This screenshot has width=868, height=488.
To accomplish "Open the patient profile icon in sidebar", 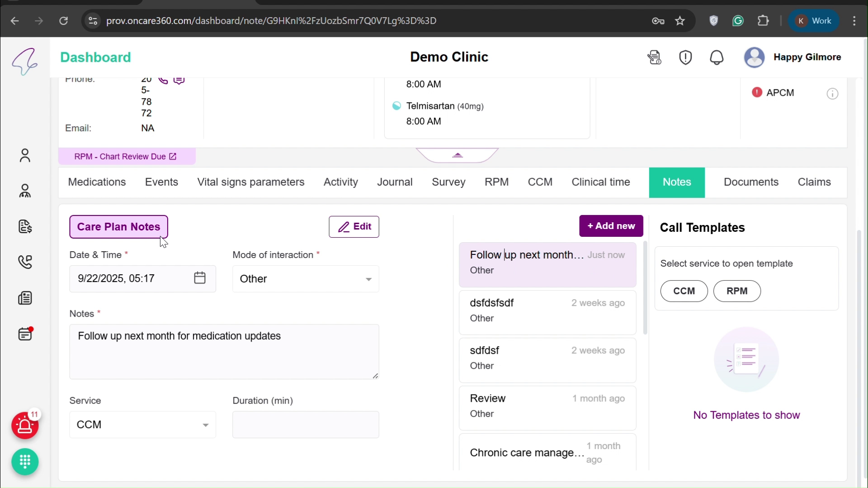I will 25,155.
